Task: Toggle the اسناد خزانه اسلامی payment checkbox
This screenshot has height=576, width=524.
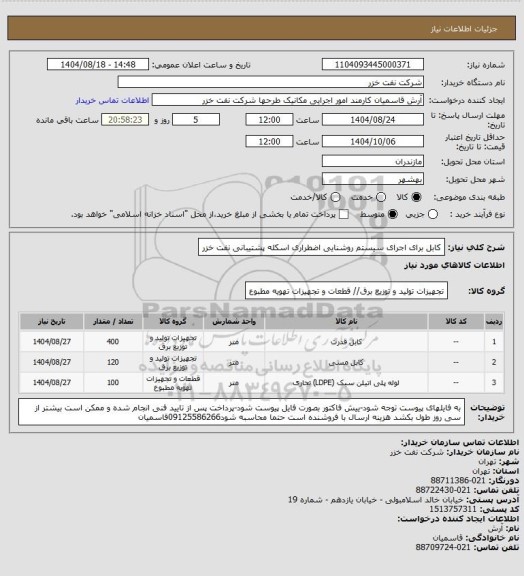Action: tap(344, 214)
